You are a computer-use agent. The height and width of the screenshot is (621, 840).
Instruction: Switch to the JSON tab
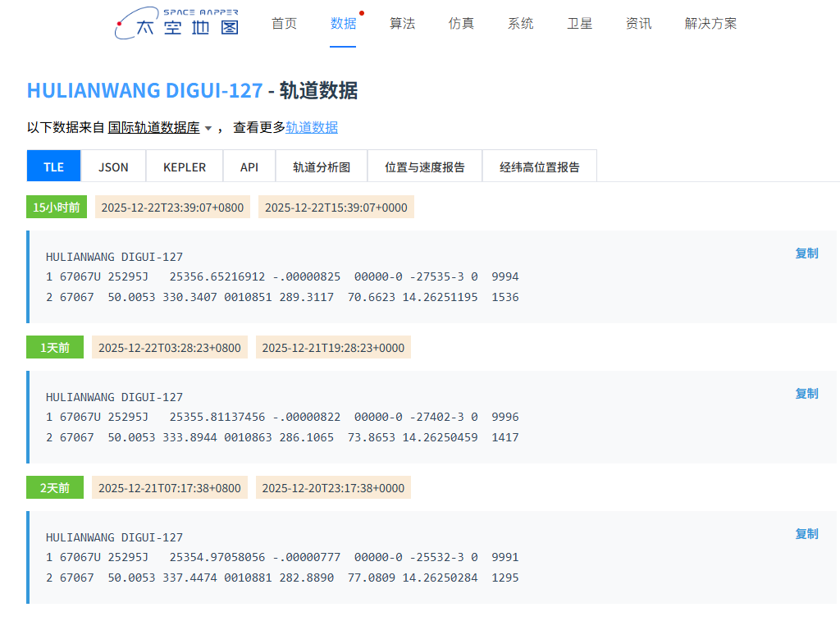pyautogui.click(x=113, y=167)
